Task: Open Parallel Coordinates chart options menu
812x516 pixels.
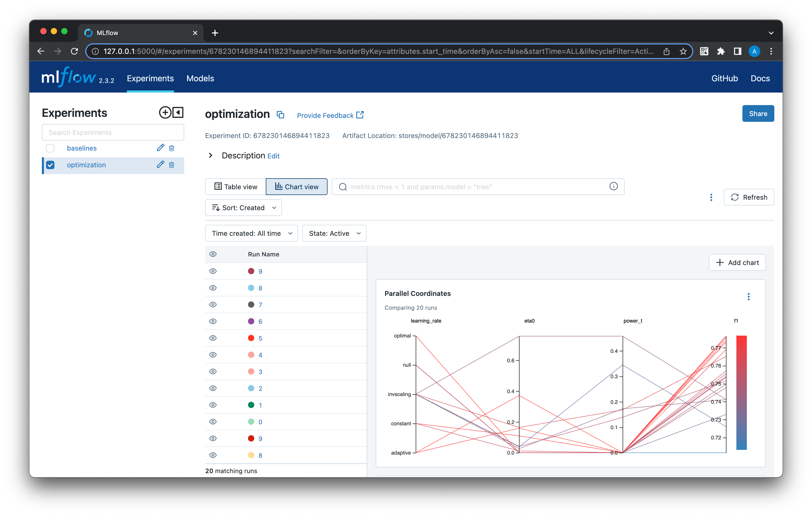Action: tap(748, 297)
